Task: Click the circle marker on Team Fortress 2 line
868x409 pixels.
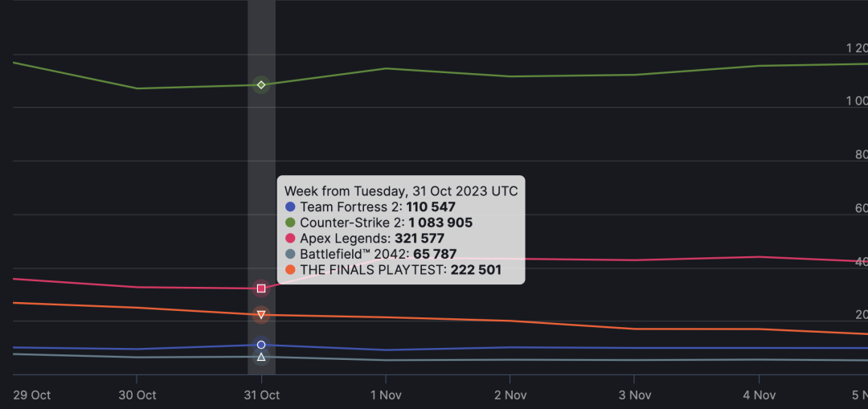Action: (261, 345)
